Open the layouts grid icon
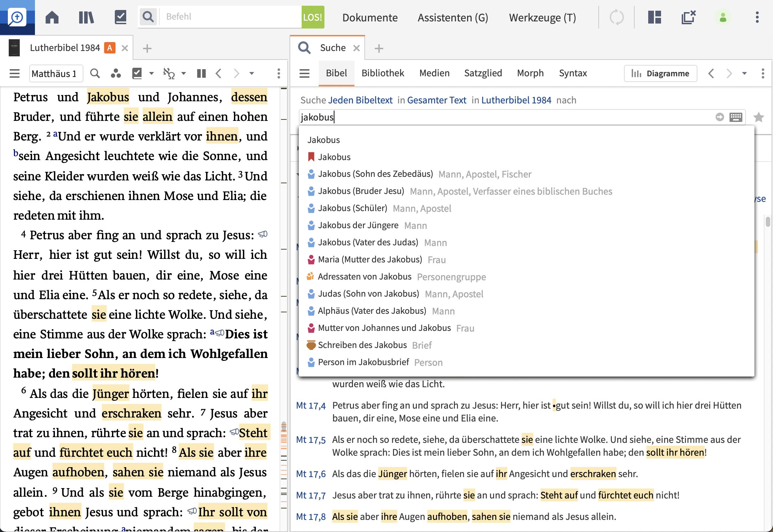 655,17
